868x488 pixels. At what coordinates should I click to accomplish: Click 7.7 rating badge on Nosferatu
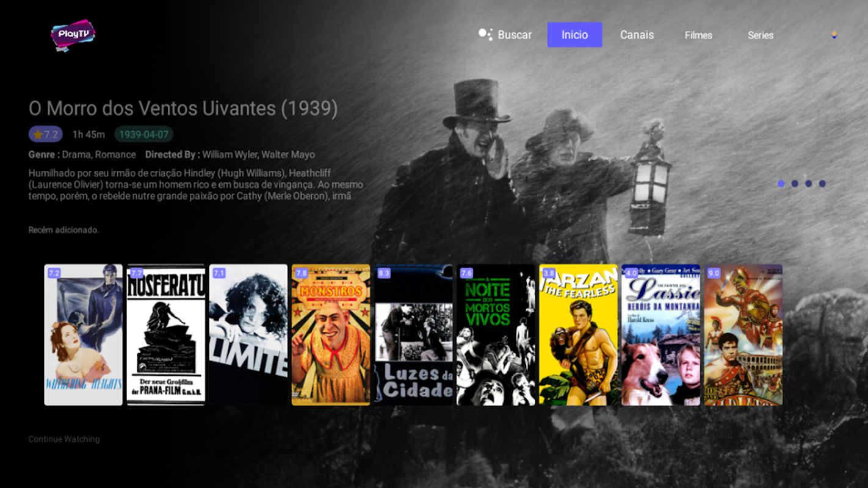[137, 273]
